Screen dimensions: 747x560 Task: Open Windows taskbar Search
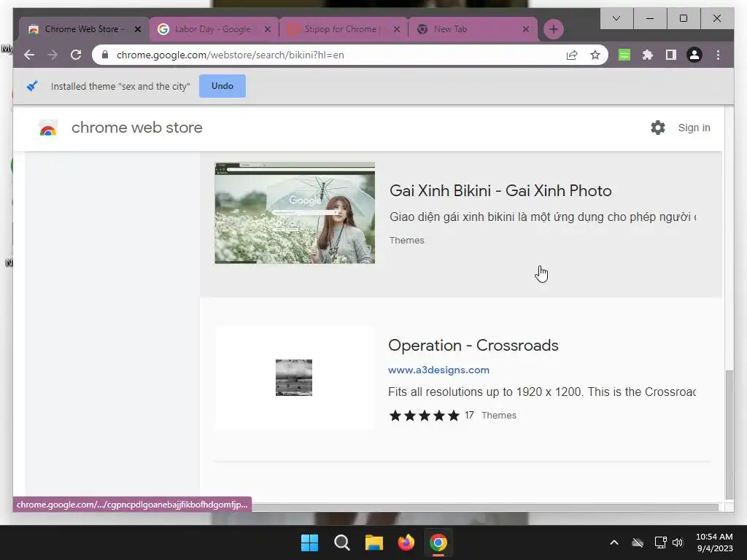[x=341, y=542]
